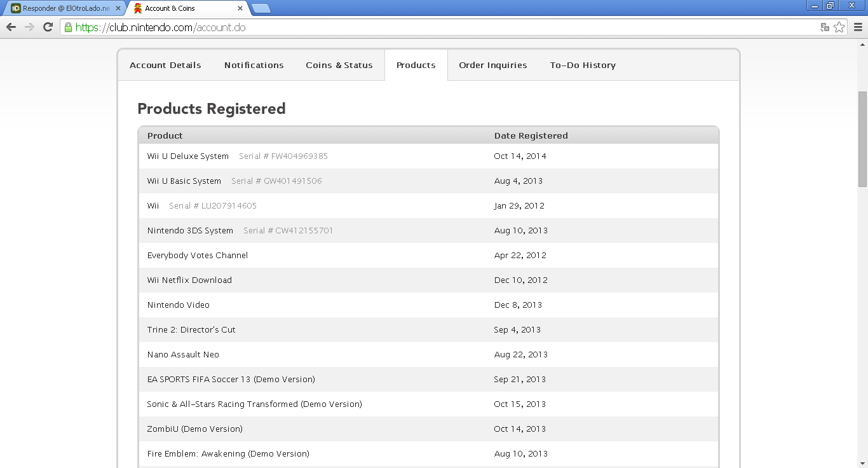The height and width of the screenshot is (468, 868).
Task: Click the Sep 21, 2013 date
Action: pyautogui.click(x=520, y=379)
